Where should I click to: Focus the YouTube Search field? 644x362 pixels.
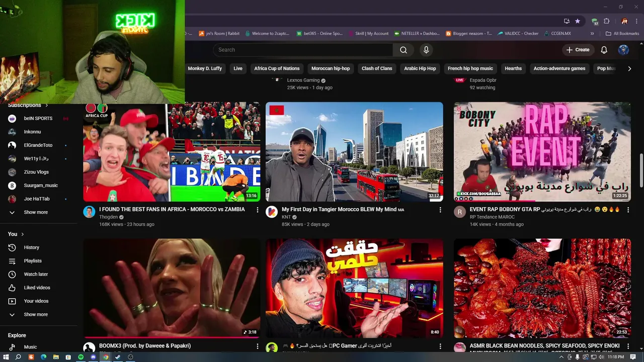tap(303, 50)
